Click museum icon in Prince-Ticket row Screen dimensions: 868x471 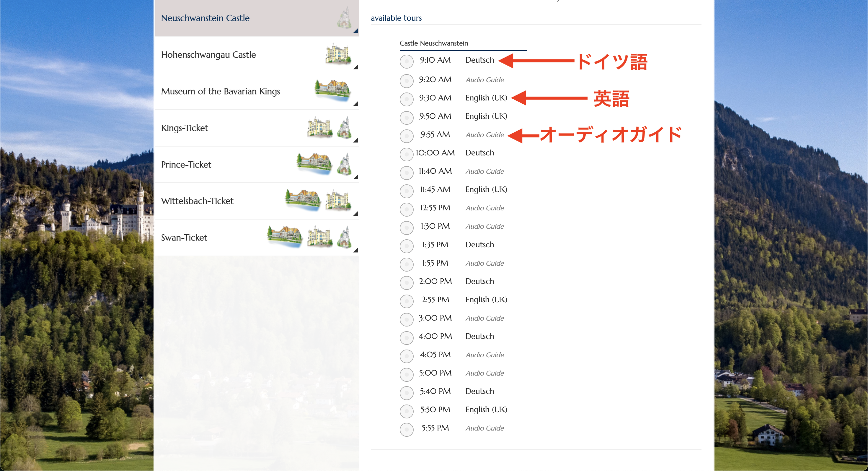314,163
